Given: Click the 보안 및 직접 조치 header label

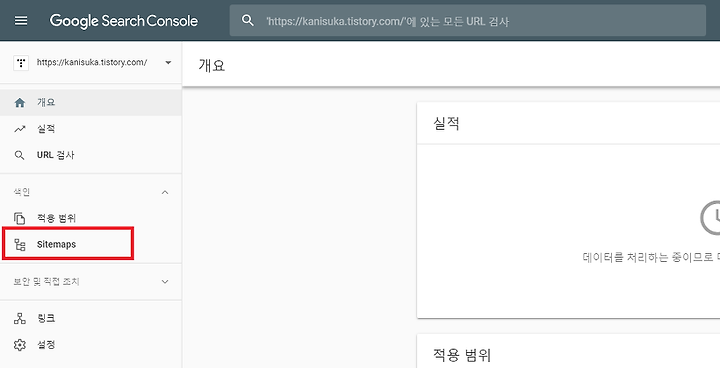Looking at the screenshot, I should pos(46,282).
